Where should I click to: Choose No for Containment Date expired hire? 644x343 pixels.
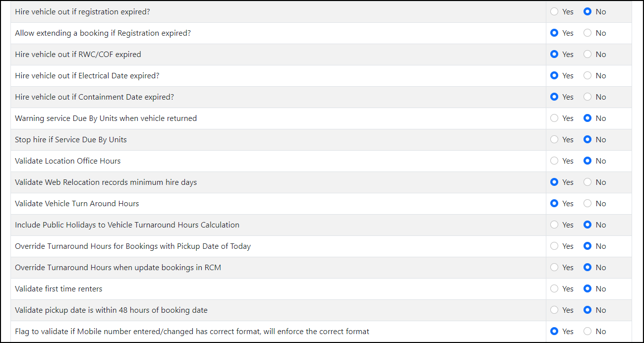(x=587, y=97)
